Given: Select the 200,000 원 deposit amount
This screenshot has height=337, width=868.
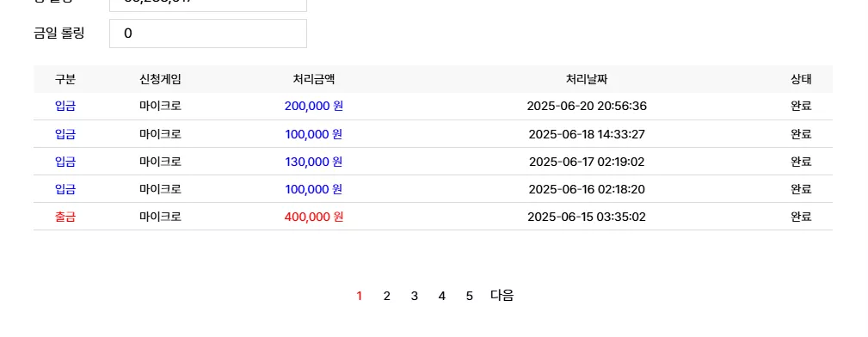Looking at the screenshot, I should coord(314,106).
